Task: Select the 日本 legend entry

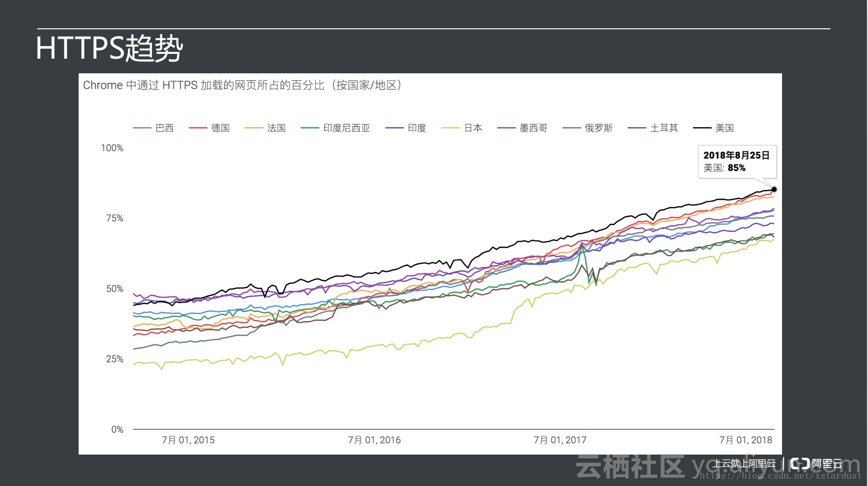Action: point(462,128)
